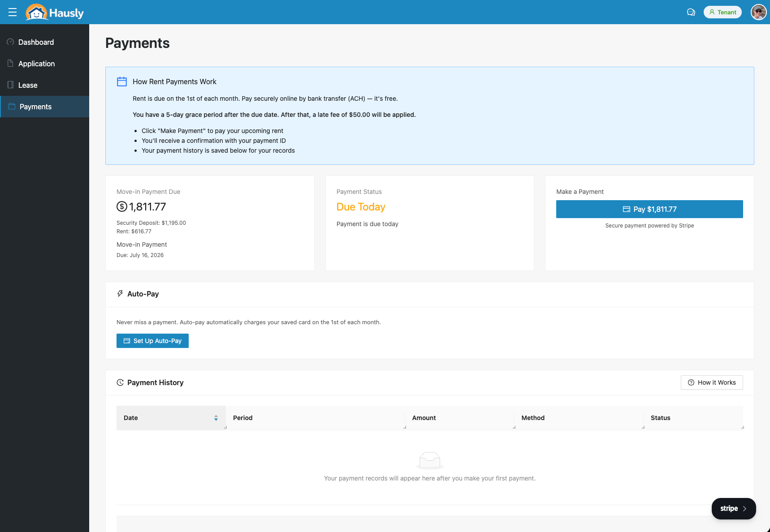Screen dimensions: 770x532
Task: Click the Payments page title
Action: click(x=138, y=43)
